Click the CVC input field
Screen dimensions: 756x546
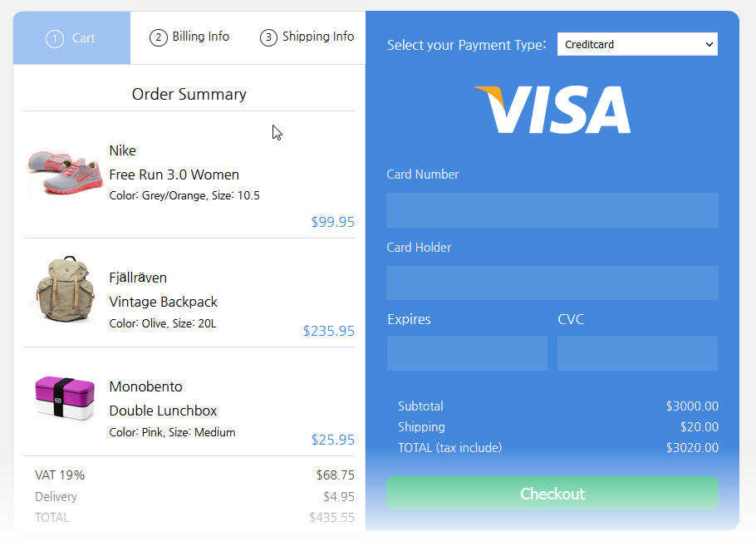pos(637,354)
